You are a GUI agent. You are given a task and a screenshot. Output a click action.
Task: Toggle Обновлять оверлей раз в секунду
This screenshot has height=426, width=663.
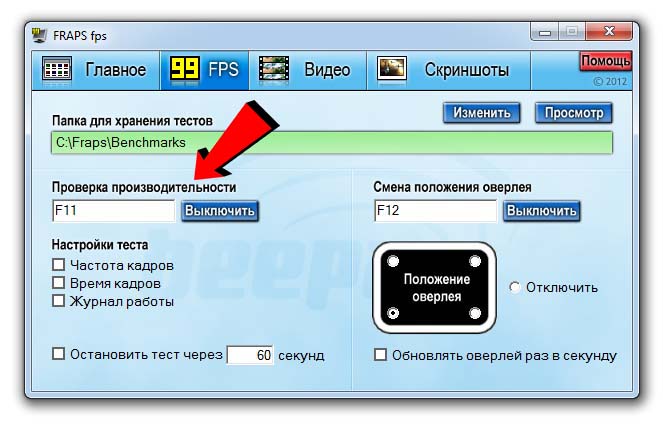tap(380, 355)
